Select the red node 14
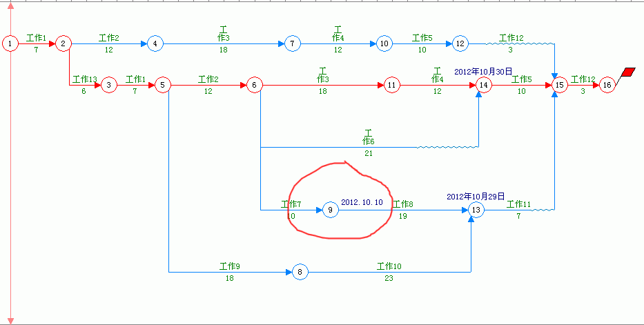Image resolution: width=644 pixels, height=325 pixels. click(x=483, y=85)
